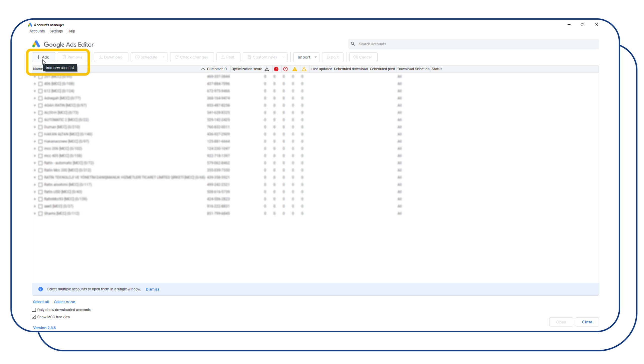Click the Remove account trash button
This screenshot has width=644, height=364.
click(x=72, y=57)
